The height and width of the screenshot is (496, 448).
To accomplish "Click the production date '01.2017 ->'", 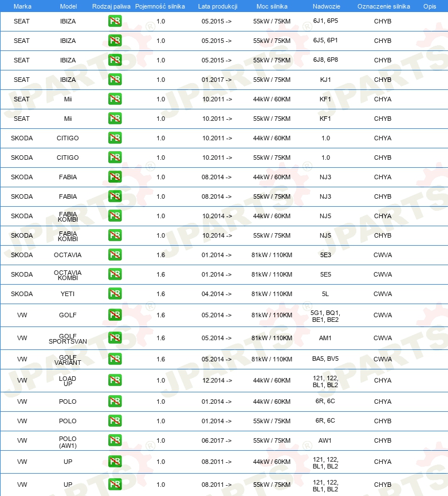I will click(217, 80).
